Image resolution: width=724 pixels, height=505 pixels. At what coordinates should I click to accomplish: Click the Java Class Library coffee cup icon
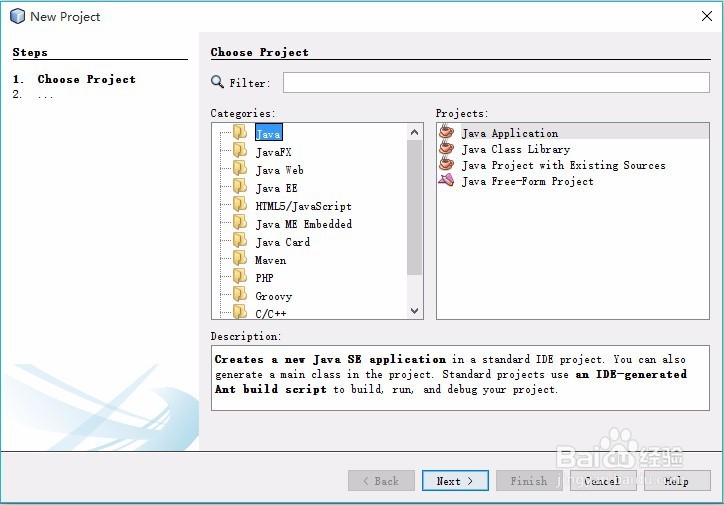tap(446, 147)
